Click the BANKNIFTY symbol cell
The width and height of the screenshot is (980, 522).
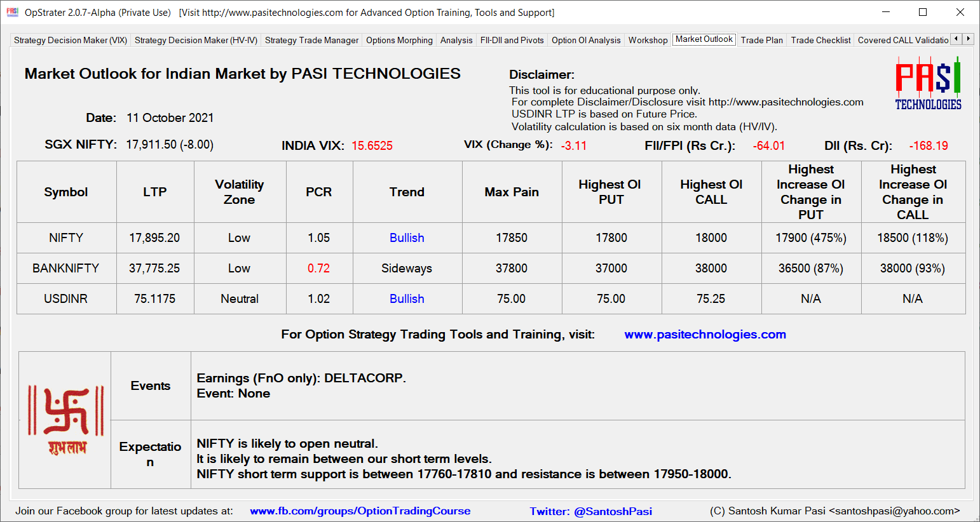click(x=66, y=268)
